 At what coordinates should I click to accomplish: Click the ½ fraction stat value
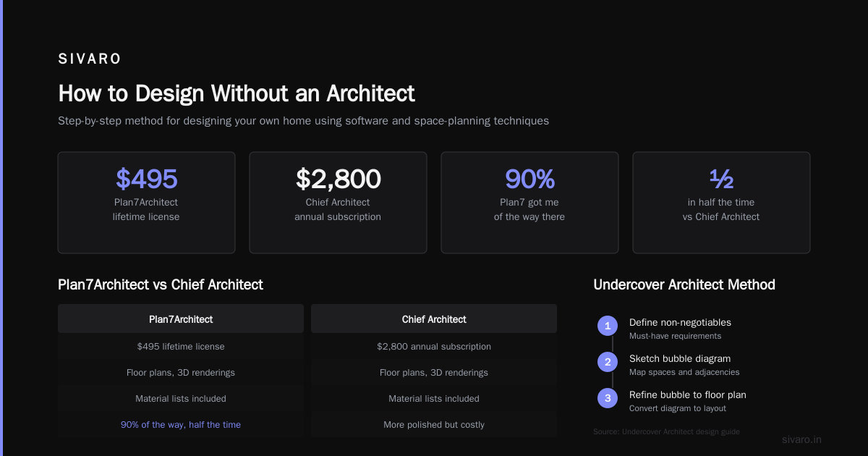click(721, 179)
